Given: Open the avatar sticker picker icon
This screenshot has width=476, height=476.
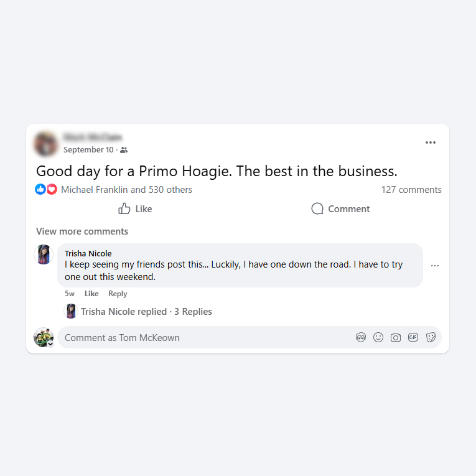Looking at the screenshot, I should pos(361,337).
